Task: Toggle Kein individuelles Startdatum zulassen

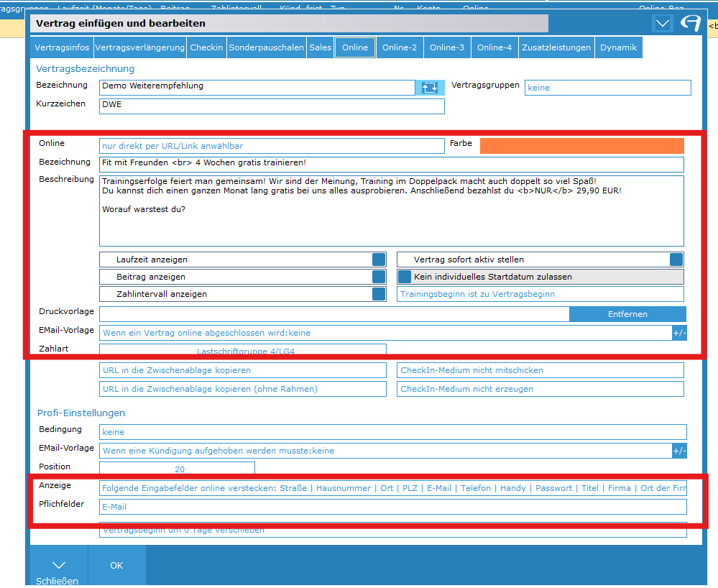Action: point(405,277)
